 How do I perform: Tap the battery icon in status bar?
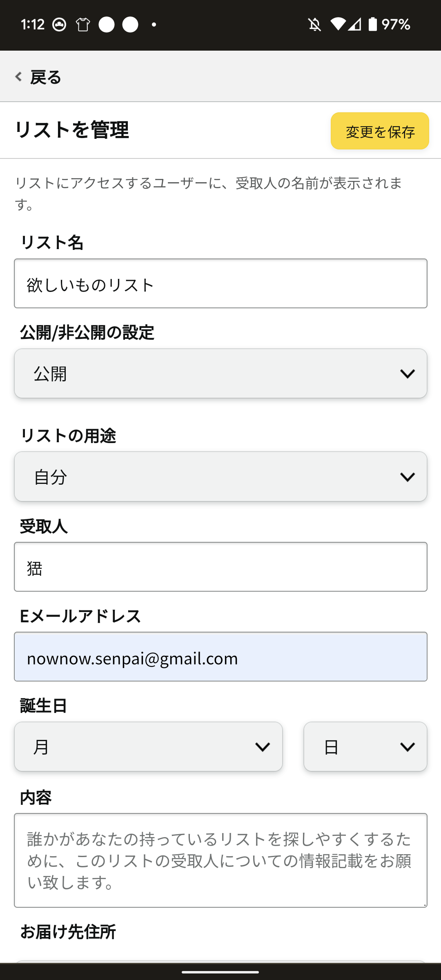tap(372, 24)
